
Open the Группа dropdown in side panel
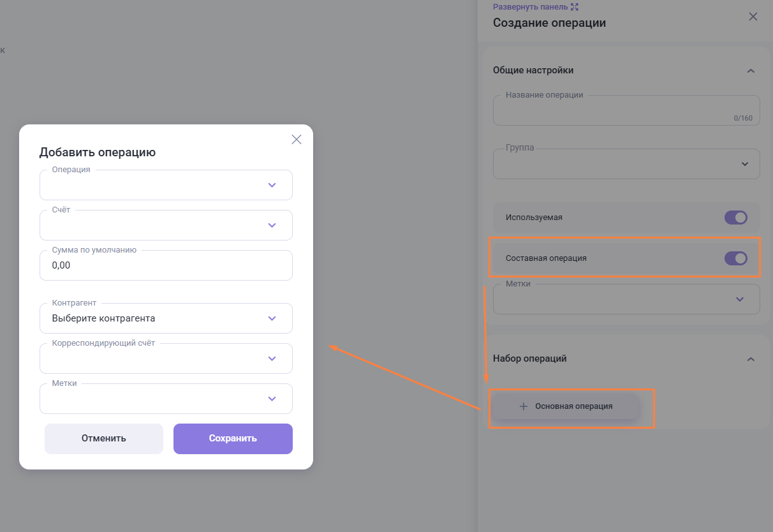point(744,164)
